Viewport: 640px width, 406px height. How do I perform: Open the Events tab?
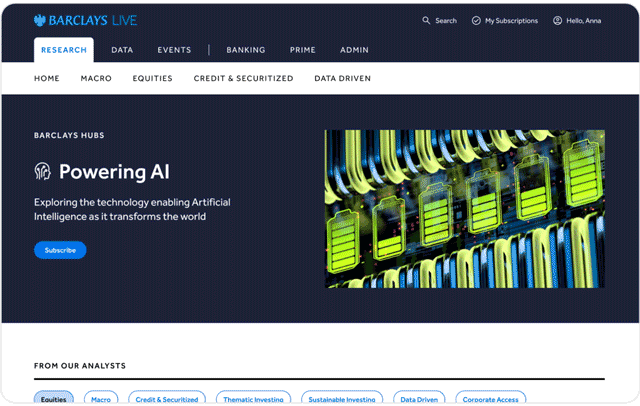pos(174,50)
